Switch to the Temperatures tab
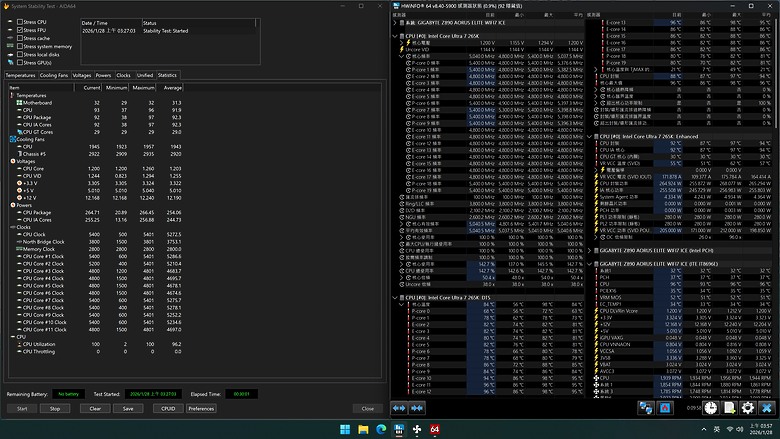Image resolution: width=780 pixels, height=439 pixels. coord(20,75)
